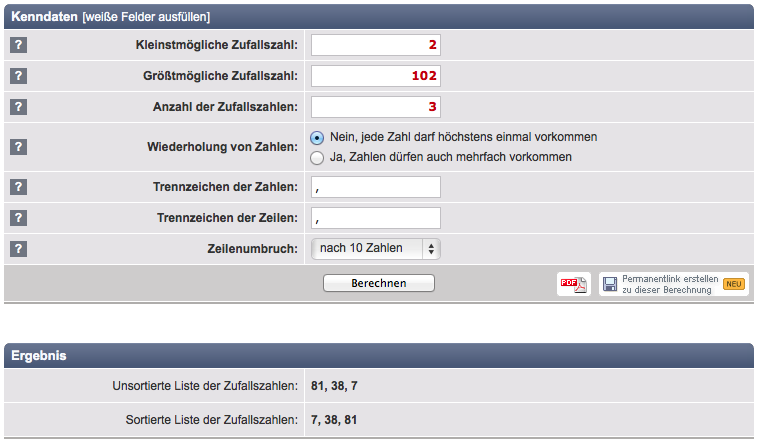Viewport: 760px width, 444px height.
Task: Open the 'nach 10 Zahlen' dropdown
Action: coord(376,249)
